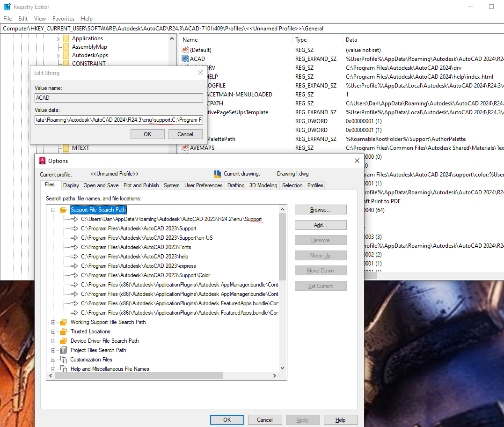
Task: Click the Browse... button
Action: 321,210
